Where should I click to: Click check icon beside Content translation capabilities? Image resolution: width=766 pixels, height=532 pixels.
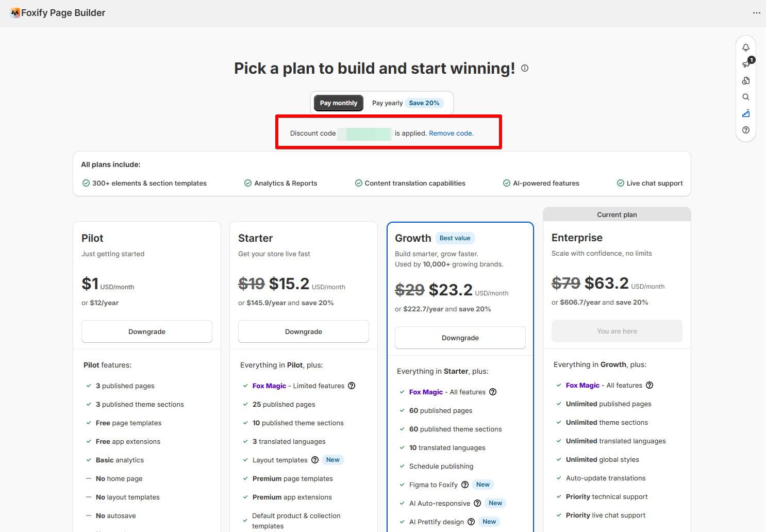359,183
